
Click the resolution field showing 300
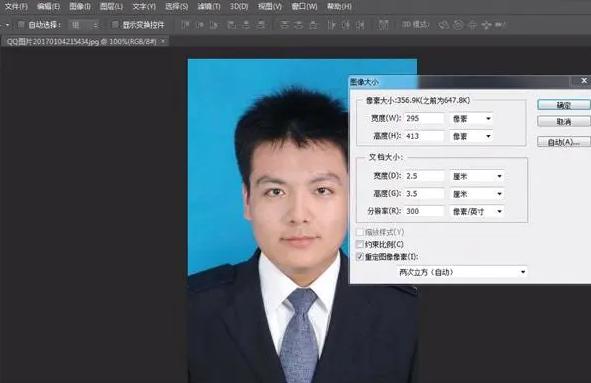pos(424,211)
